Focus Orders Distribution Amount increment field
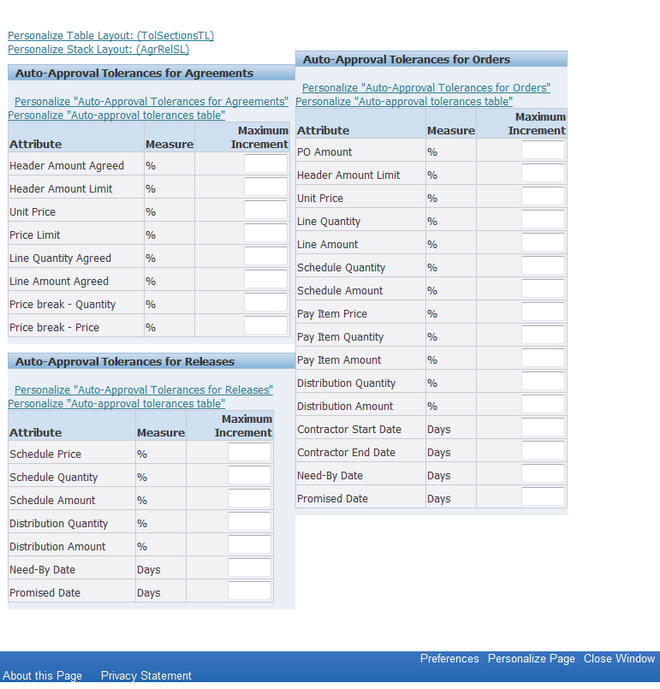Screen dimensions: 660x689 (543, 405)
